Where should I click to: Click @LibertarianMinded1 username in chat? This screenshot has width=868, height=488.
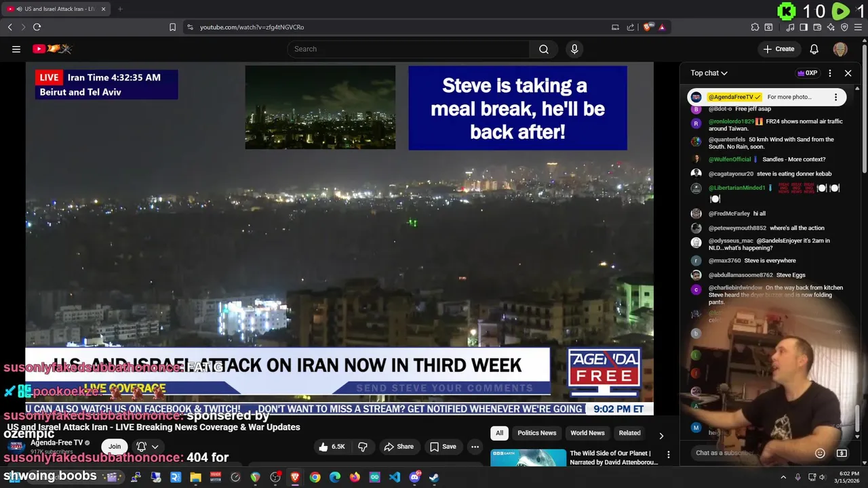[736, 188]
